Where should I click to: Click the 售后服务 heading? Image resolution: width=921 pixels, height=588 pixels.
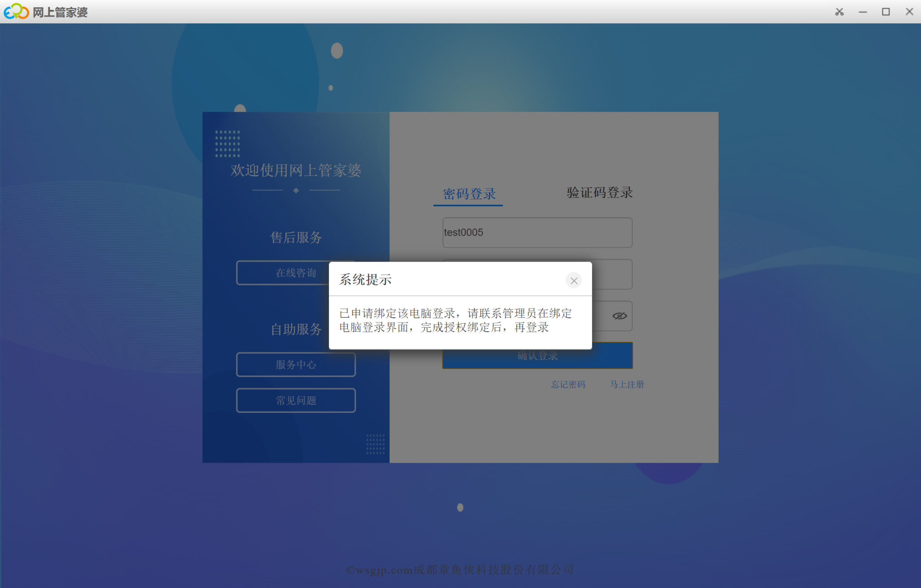[x=296, y=237]
